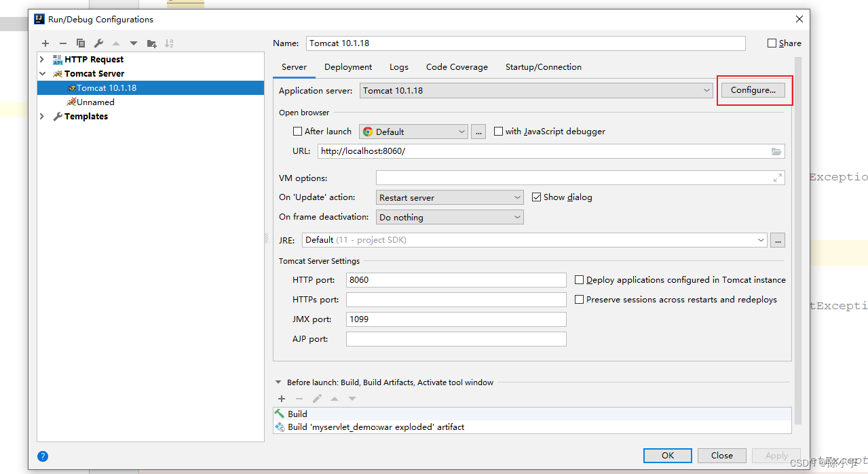Switch to the Deployment tab
The height and width of the screenshot is (474, 868).
point(347,66)
